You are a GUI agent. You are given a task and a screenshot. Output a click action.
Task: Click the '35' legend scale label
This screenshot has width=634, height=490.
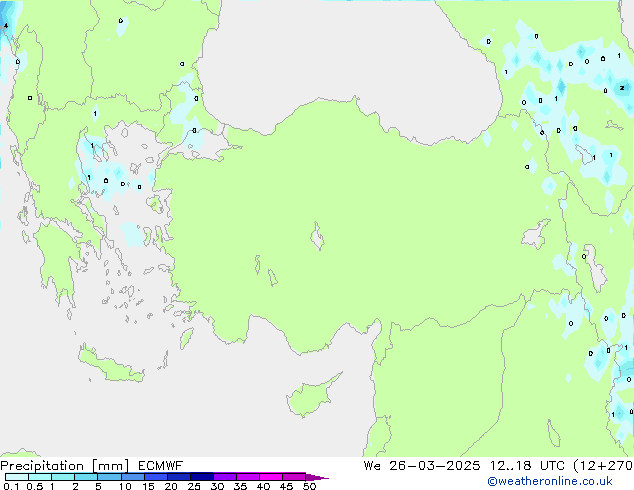coord(240,486)
